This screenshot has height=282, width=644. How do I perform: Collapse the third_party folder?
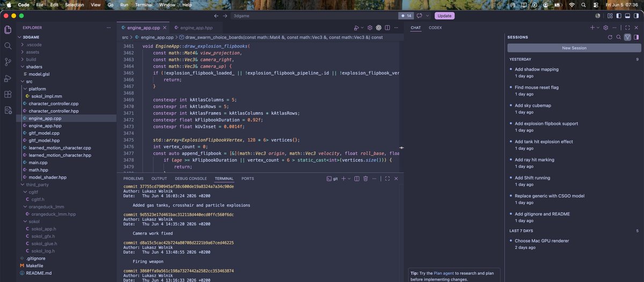click(37, 184)
